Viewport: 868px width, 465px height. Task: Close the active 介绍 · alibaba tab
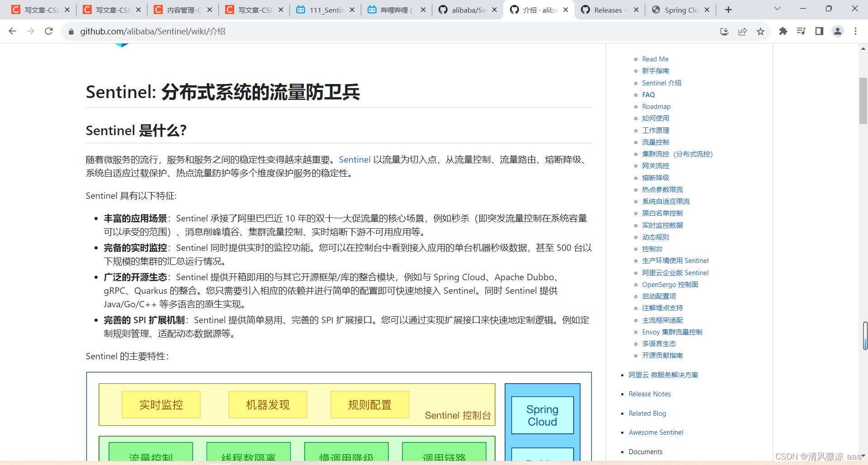pos(566,9)
